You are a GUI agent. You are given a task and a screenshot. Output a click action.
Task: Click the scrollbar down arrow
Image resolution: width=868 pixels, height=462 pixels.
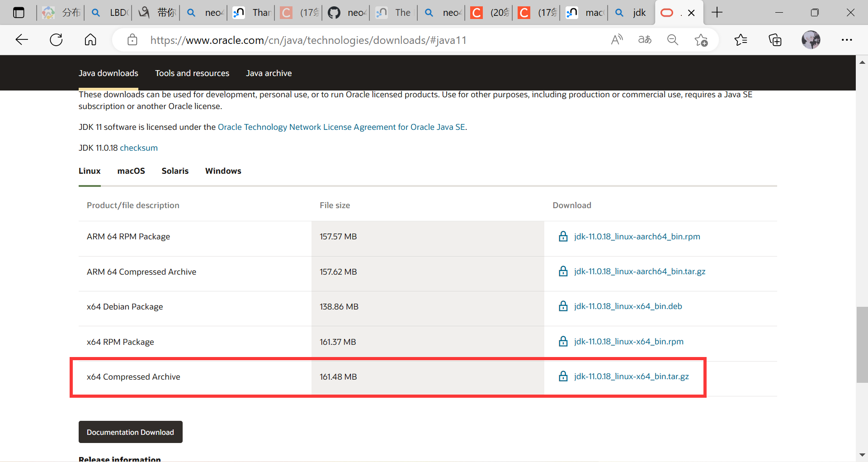tap(862, 455)
